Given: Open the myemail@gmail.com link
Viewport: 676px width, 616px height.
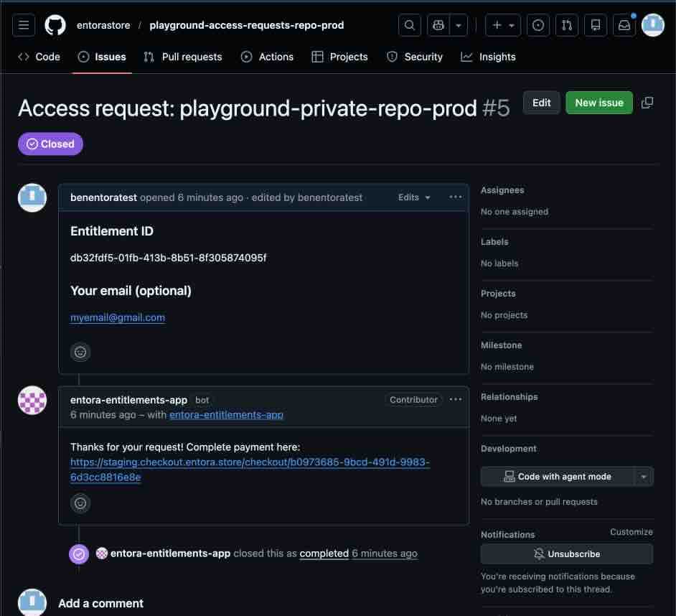Looking at the screenshot, I should [x=117, y=317].
